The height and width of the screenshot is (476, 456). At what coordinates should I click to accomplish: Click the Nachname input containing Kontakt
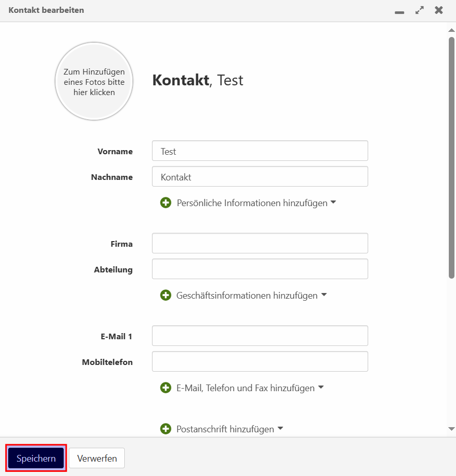point(259,176)
